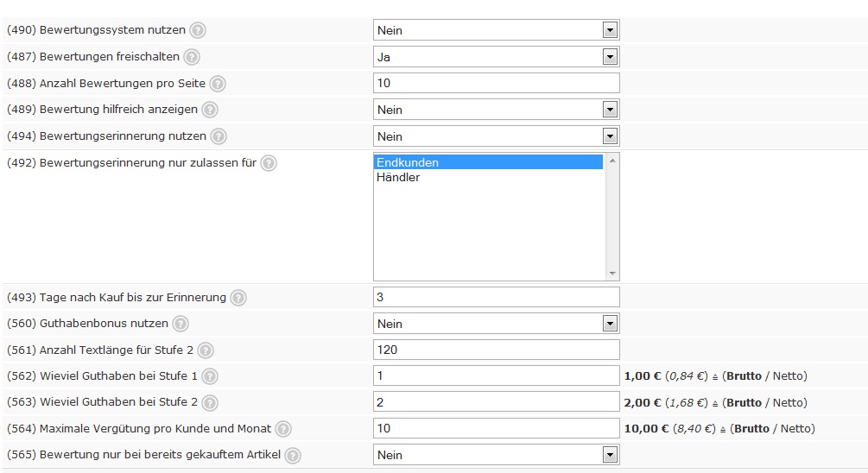Click help icon next to Bewertungen freischalten
Screen dimensions: 868x473
pos(192,57)
